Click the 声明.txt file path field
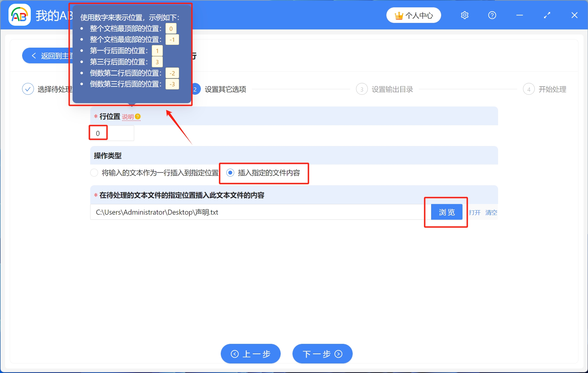The width and height of the screenshot is (588, 373). pos(252,212)
